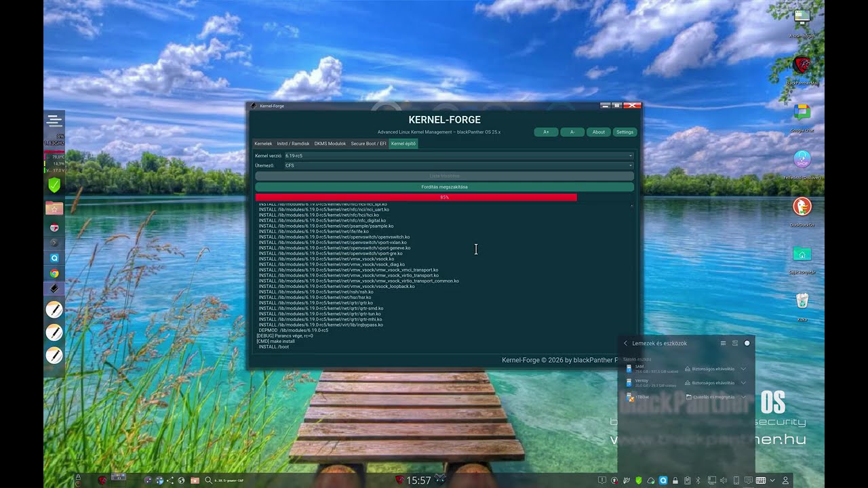The width and height of the screenshot is (868, 488).
Task: Open the third pen editor icon in dock
Action: coord(54,355)
